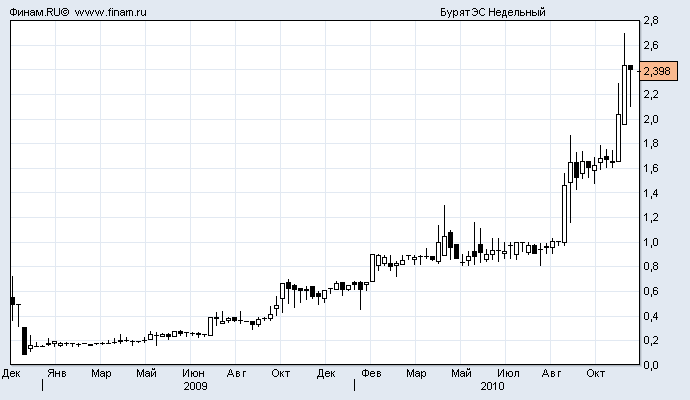
Task: Click the 1,8 price axis label
Action: click(x=651, y=144)
